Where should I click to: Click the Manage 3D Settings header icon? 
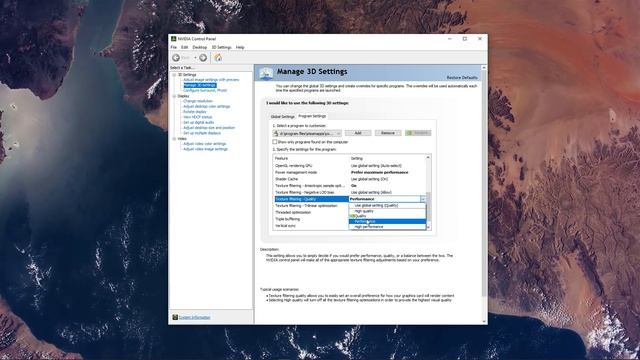266,73
